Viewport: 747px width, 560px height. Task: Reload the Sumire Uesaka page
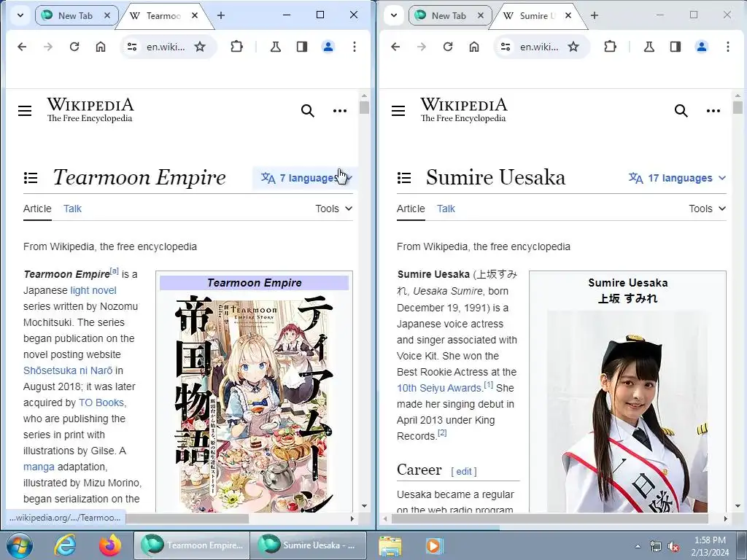click(448, 47)
